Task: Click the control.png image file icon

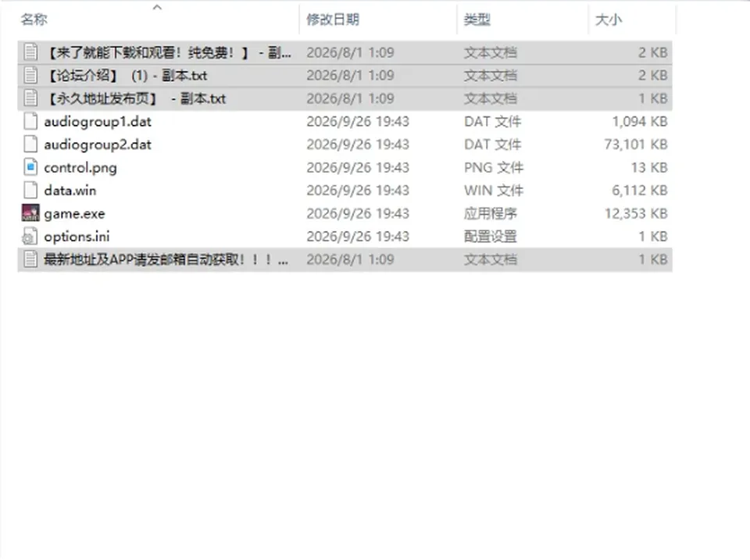Action: pos(30,167)
